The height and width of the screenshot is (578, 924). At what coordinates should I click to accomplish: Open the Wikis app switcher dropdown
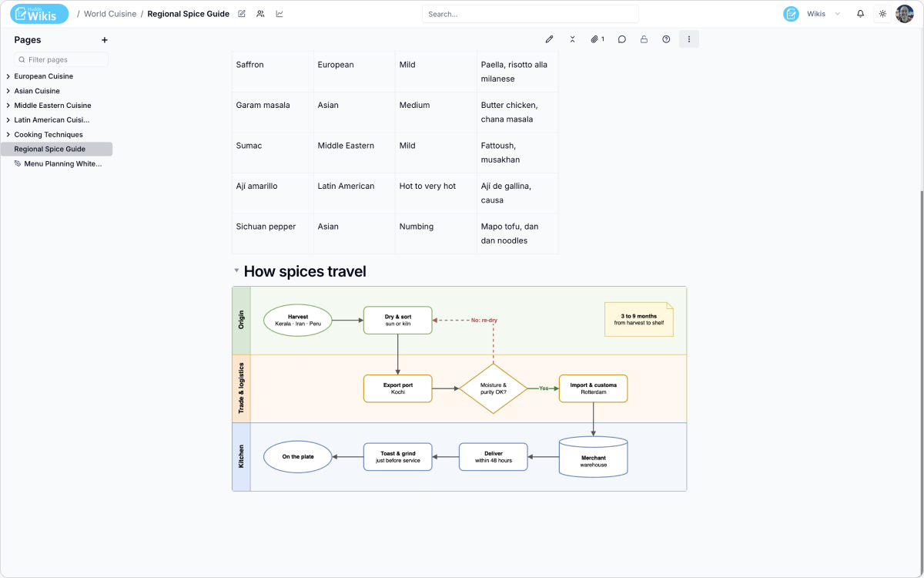point(825,14)
